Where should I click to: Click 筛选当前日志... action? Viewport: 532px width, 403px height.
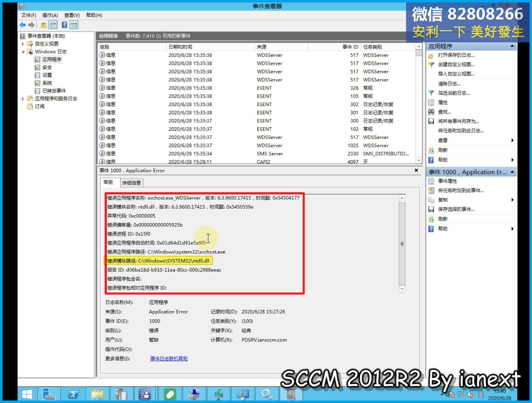point(454,93)
